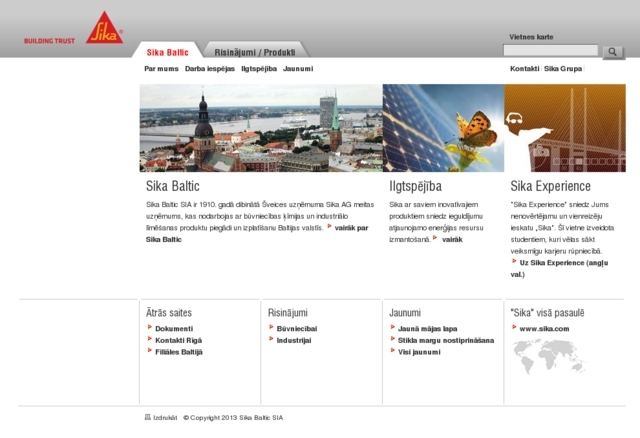The height and width of the screenshot is (438, 640).
Task: Click the Ilgtspējība section heading
Action: (x=415, y=186)
